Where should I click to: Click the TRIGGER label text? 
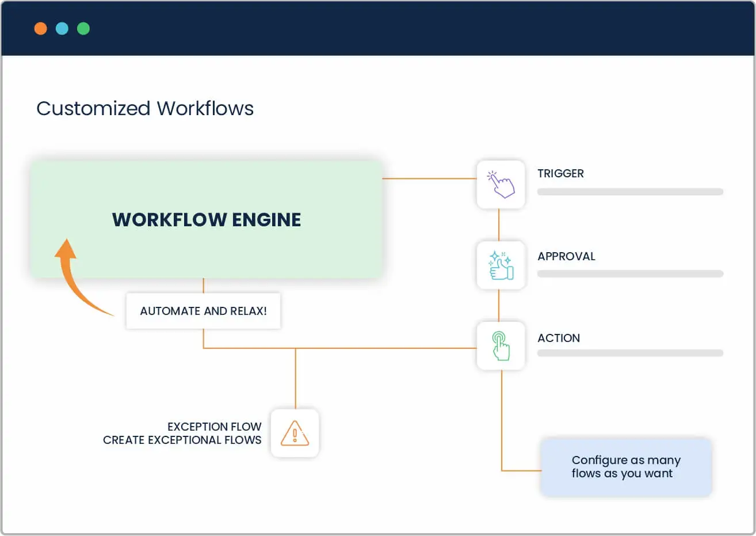click(x=560, y=173)
